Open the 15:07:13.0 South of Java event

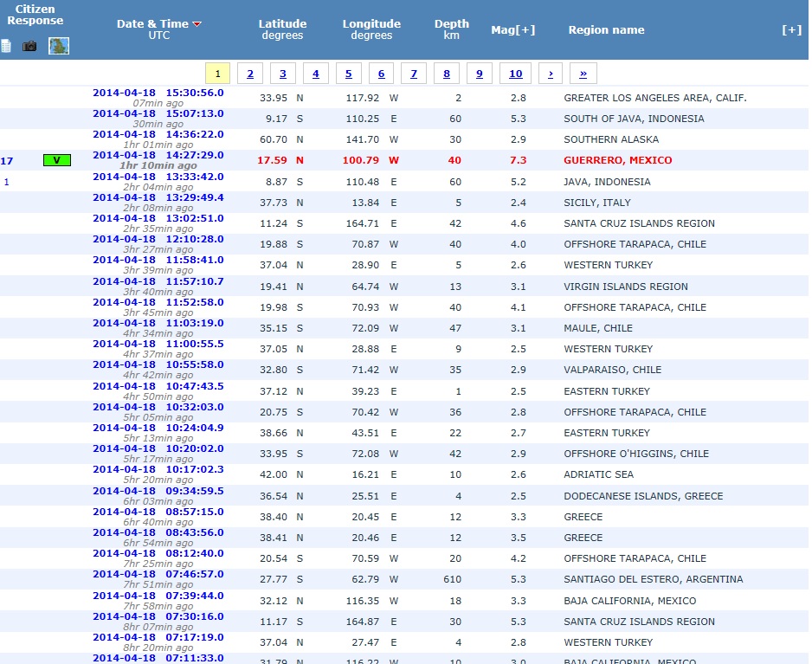158,113
